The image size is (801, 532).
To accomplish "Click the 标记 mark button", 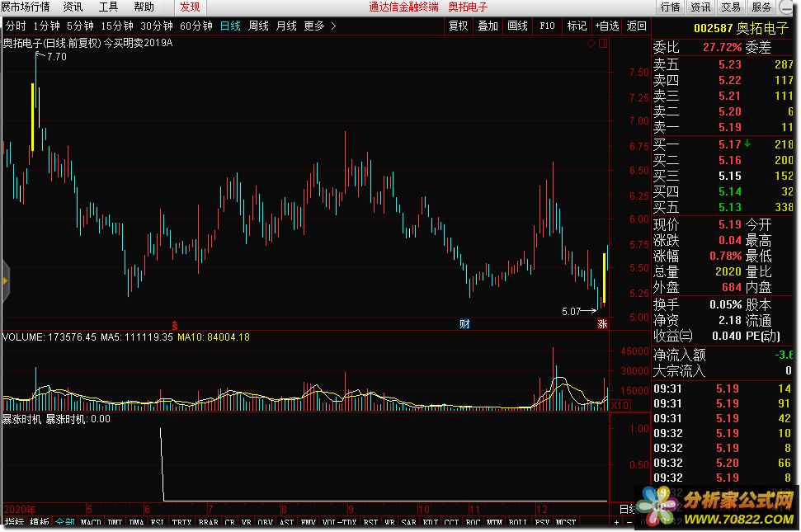I will [577, 26].
